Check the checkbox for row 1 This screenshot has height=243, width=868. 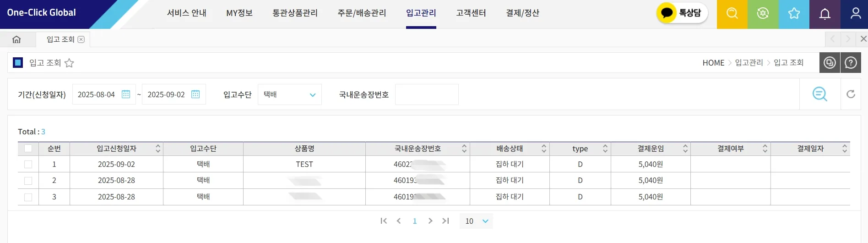pos(28,164)
